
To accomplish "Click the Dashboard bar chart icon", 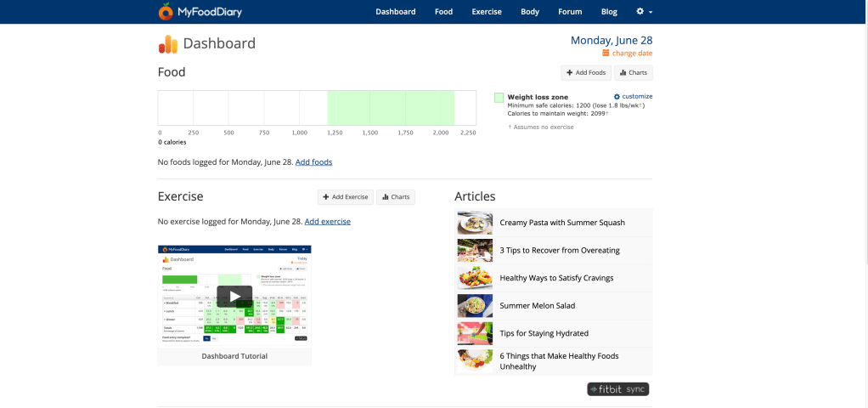I will [x=168, y=44].
